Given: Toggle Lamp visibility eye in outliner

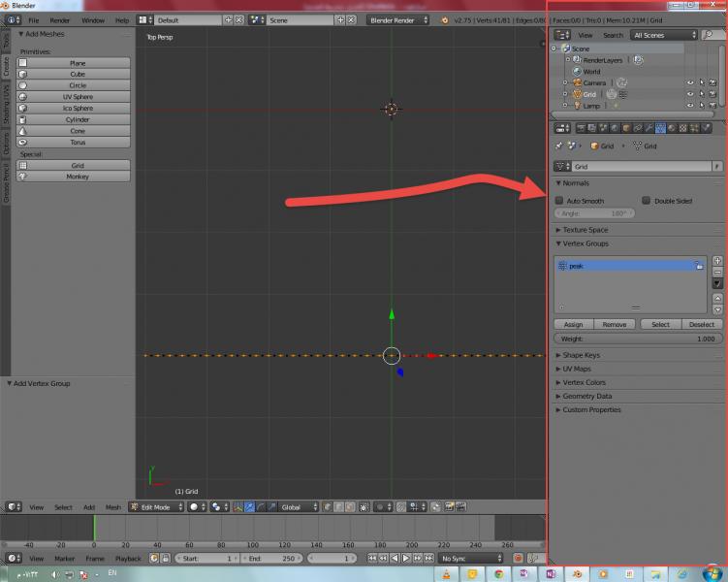Looking at the screenshot, I should point(690,106).
